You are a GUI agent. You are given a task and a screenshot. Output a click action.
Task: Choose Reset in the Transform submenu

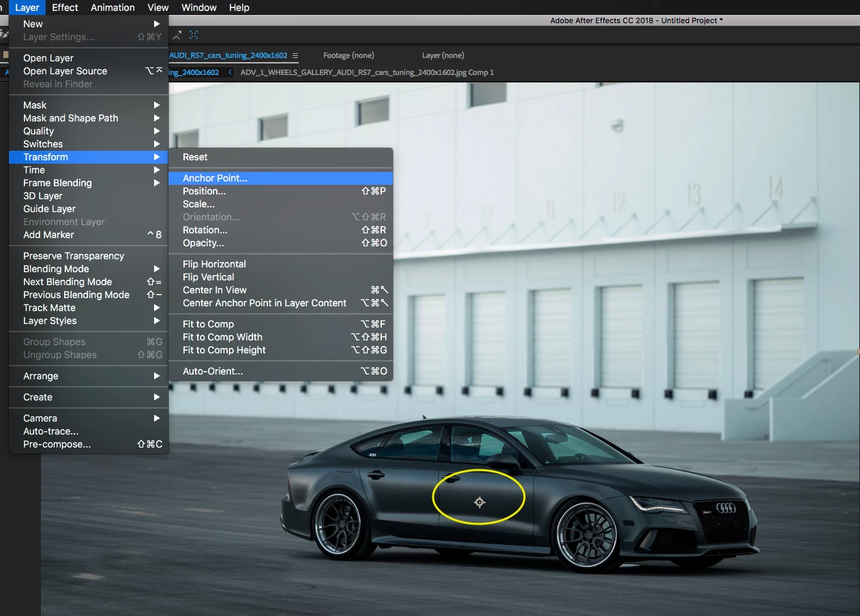[x=281, y=157]
